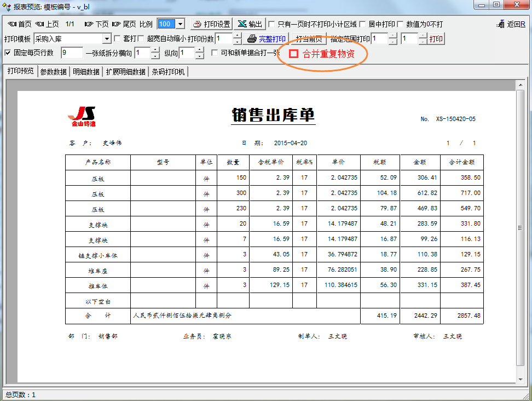This screenshot has width=532, height=401.
Task: Click the Excel export (输出) button
Action: coord(250,24)
